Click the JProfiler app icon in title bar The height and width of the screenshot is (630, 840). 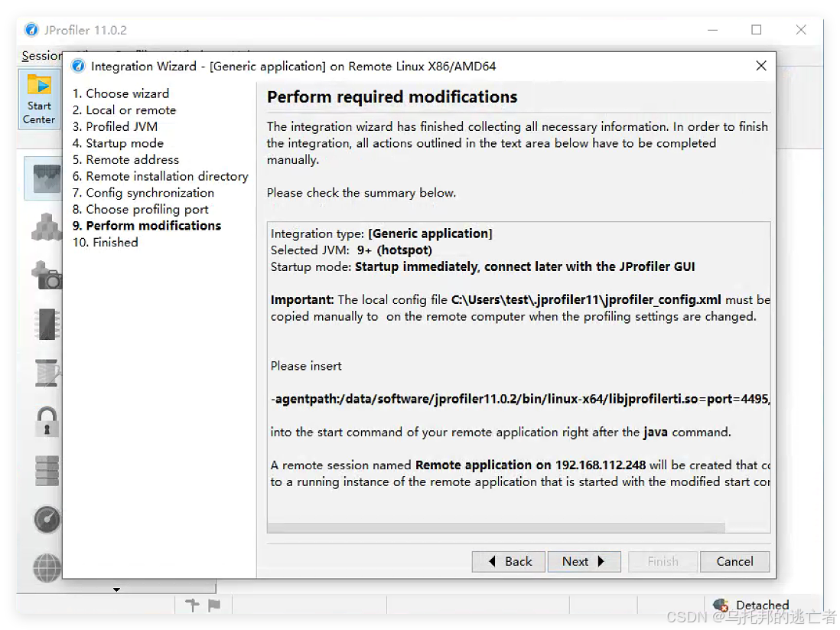tap(31, 30)
